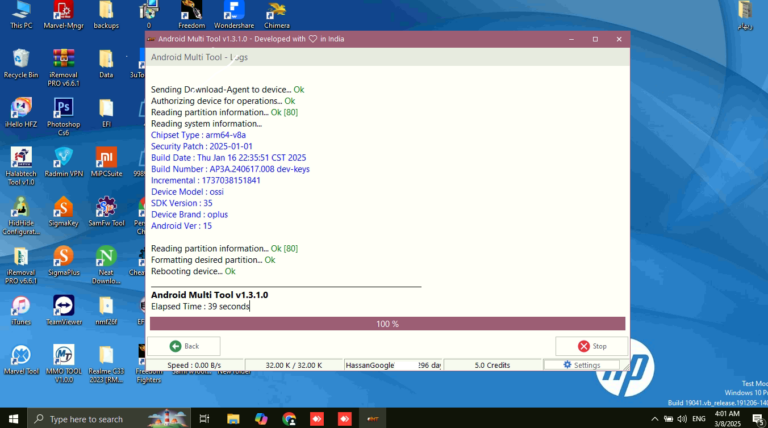
Task: Click the Type here to search box
Action: pyautogui.click(x=109, y=419)
